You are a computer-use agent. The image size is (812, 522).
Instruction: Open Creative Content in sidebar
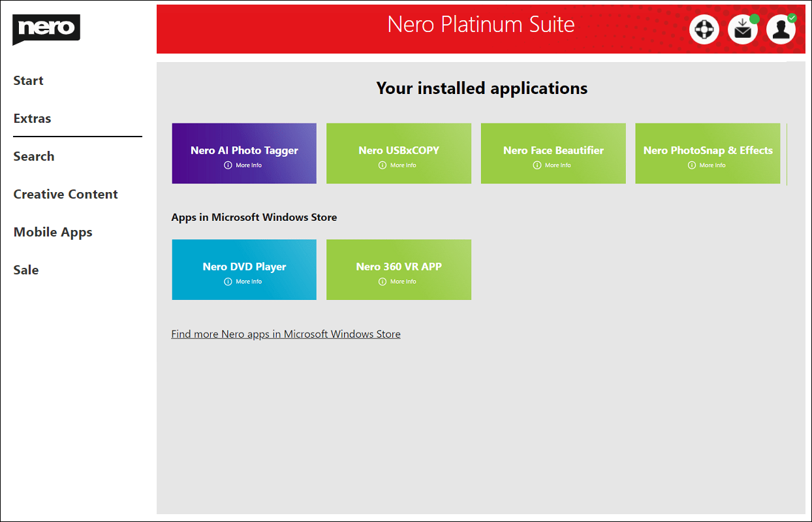point(66,195)
